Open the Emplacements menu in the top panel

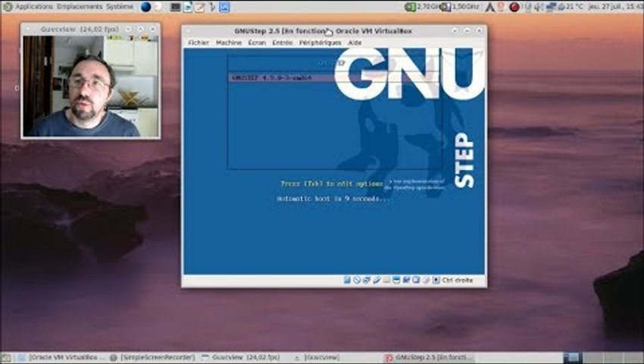pyautogui.click(x=80, y=7)
